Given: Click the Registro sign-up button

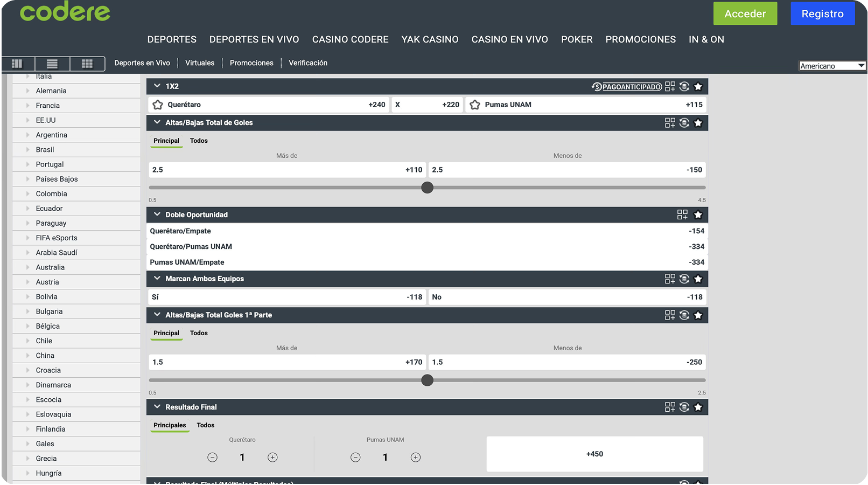Looking at the screenshot, I should pyautogui.click(x=823, y=13).
